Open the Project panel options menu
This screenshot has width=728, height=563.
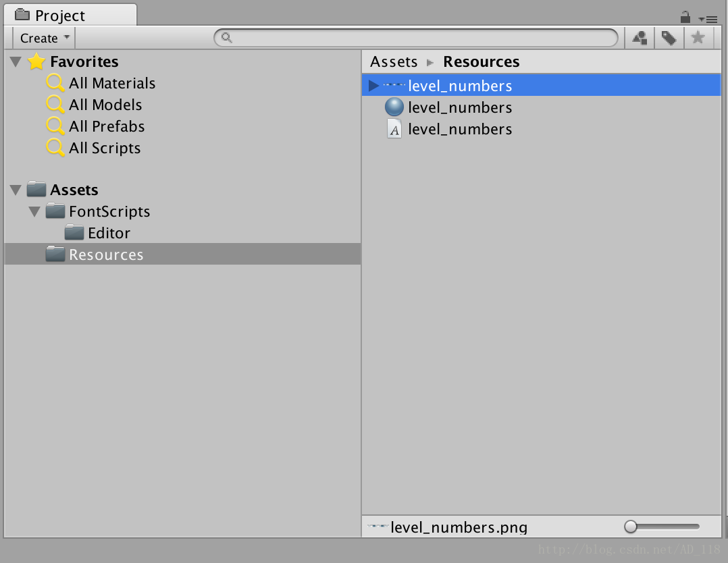(x=708, y=19)
